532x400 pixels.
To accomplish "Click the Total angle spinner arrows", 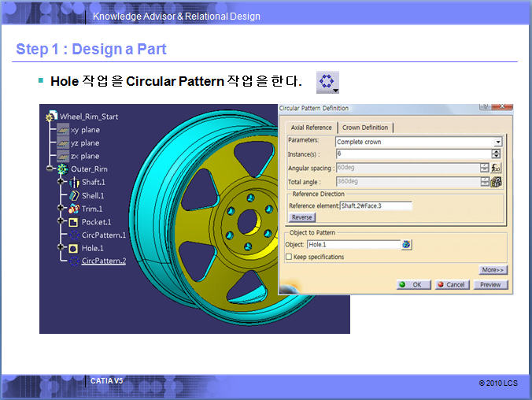I will [485, 181].
